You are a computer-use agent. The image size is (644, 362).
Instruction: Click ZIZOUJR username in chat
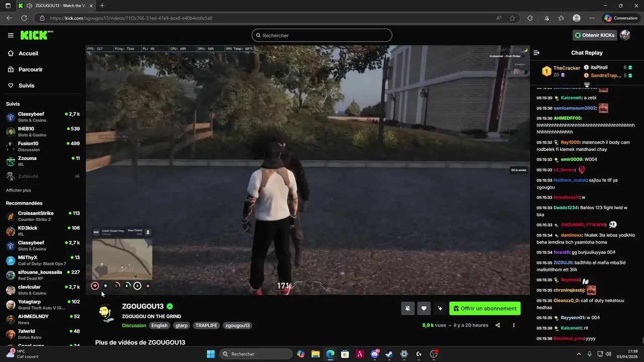click(x=563, y=262)
